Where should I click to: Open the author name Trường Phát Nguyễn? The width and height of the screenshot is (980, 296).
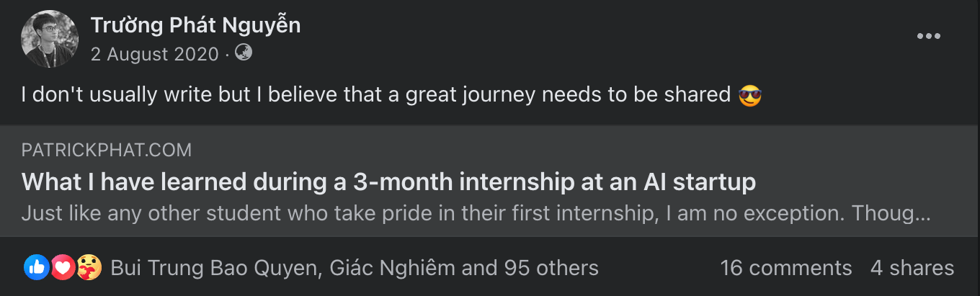(195, 26)
